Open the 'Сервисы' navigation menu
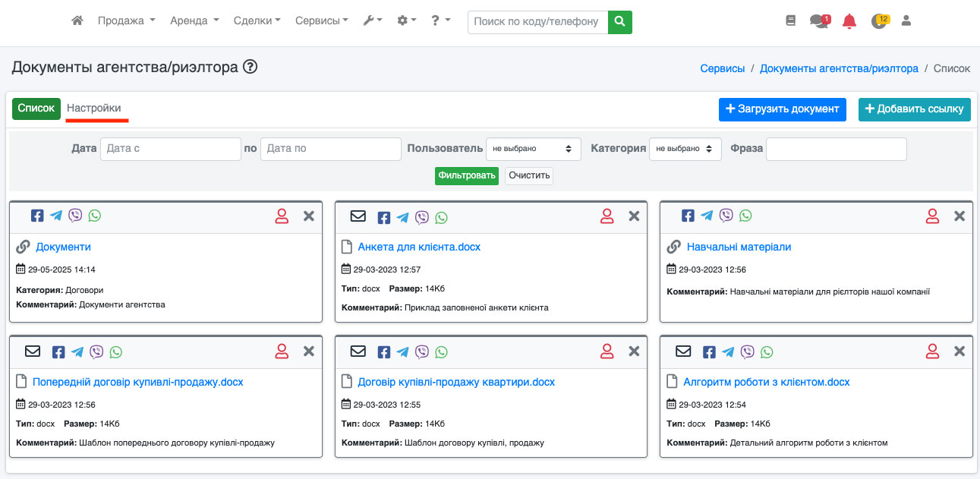Image resolution: width=980 pixels, height=479 pixels. [x=322, y=21]
